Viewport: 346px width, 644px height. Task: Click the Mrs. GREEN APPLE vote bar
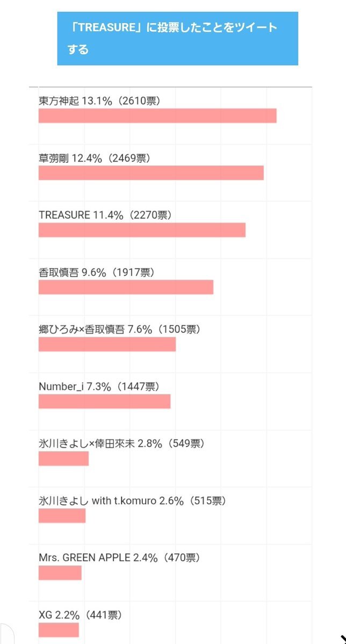click(x=60, y=573)
